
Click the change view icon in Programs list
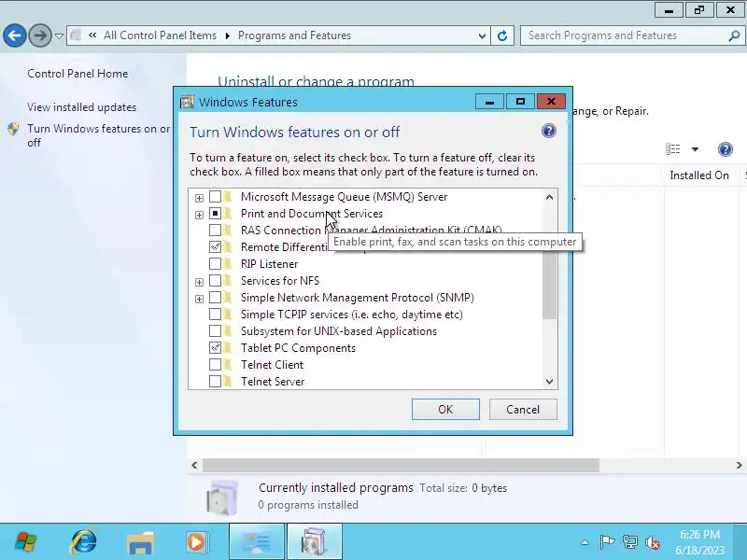[x=672, y=149]
